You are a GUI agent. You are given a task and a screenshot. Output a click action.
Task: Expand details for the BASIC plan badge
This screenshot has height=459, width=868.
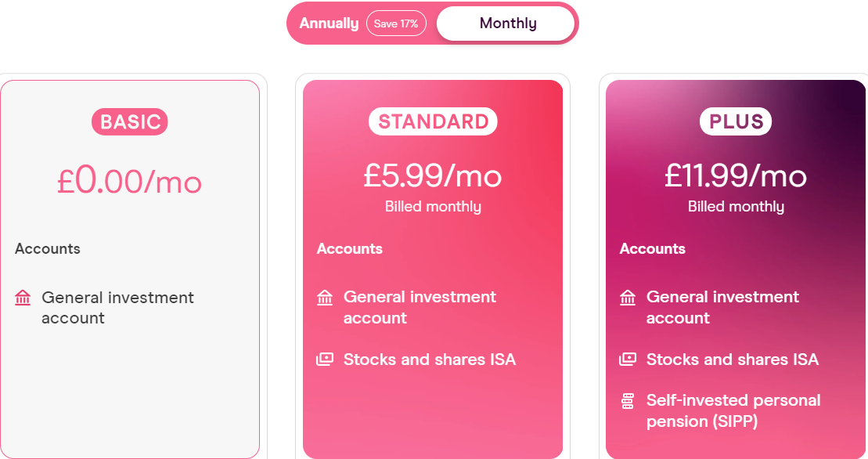click(x=129, y=121)
